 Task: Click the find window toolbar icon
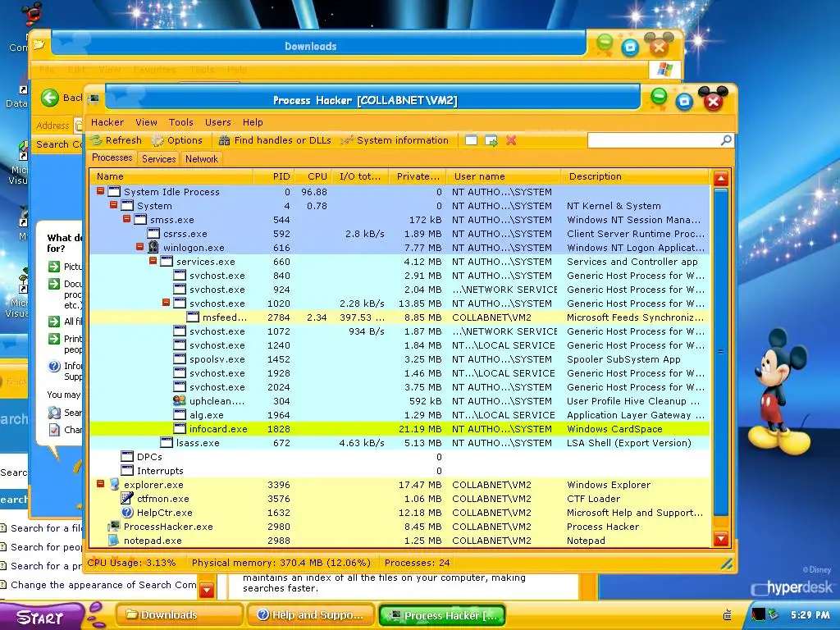[x=471, y=140]
